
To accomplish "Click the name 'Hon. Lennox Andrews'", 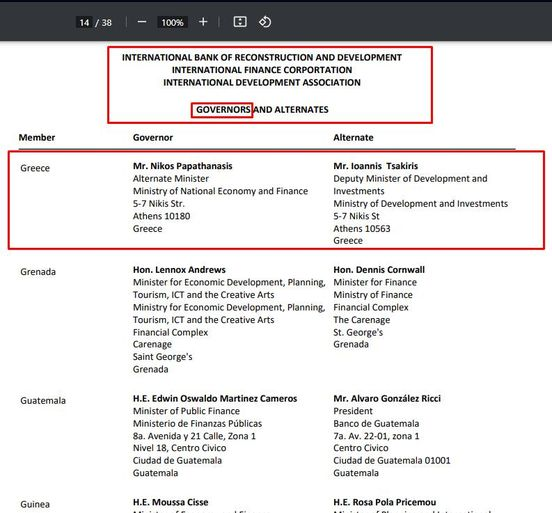I will click(x=179, y=270).
